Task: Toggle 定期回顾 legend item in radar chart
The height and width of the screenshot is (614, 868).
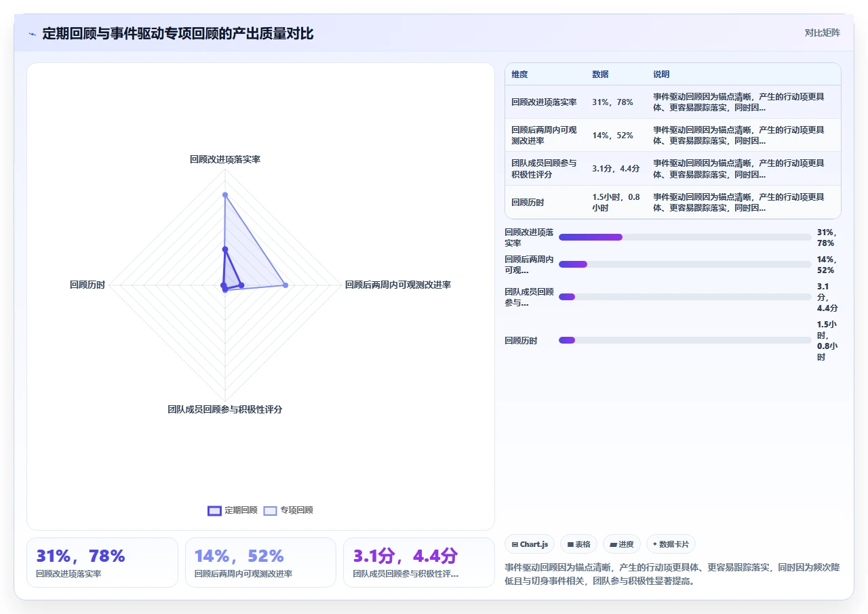Action: pyautogui.click(x=233, y=510)
